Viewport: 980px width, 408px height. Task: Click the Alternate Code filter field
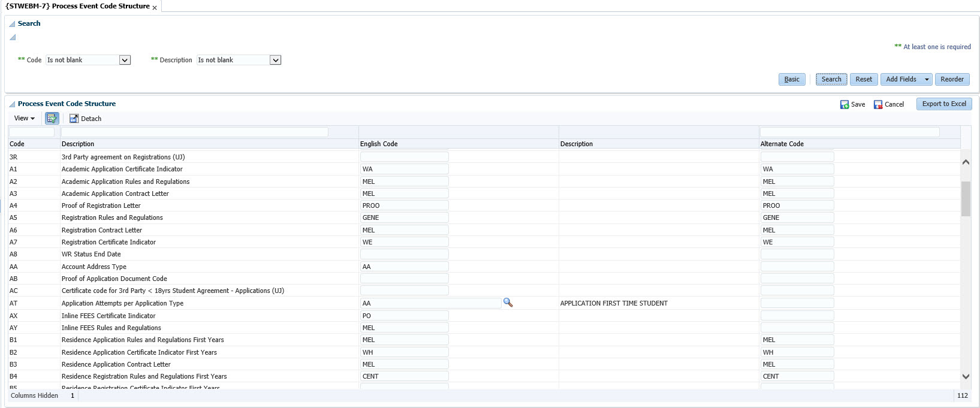pos(849,132)
